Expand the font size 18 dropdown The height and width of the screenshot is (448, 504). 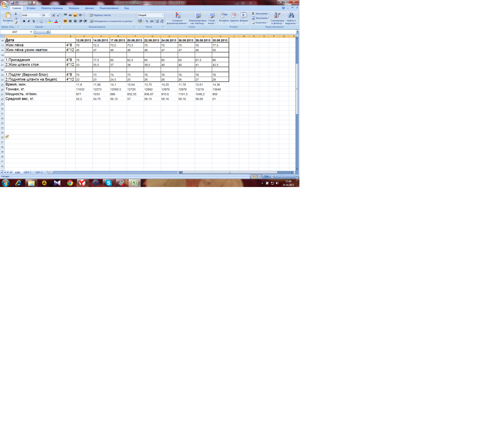coord(49,15)
